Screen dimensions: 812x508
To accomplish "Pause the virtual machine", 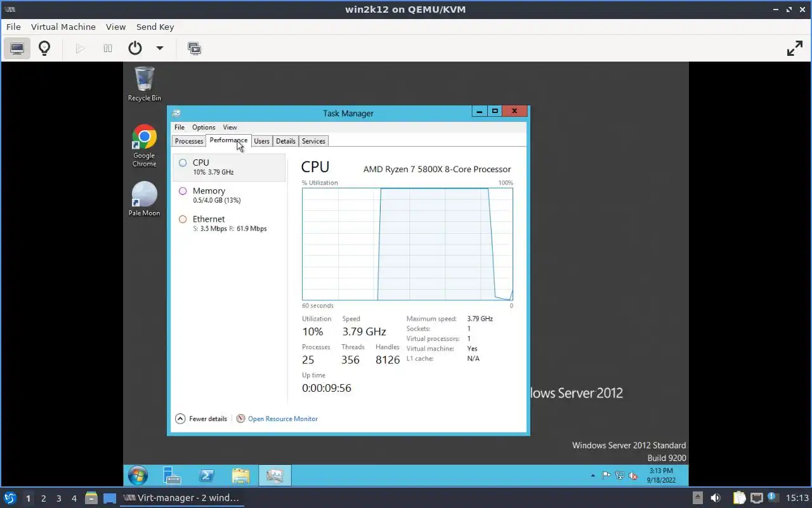I will click(x=108, y=48).
